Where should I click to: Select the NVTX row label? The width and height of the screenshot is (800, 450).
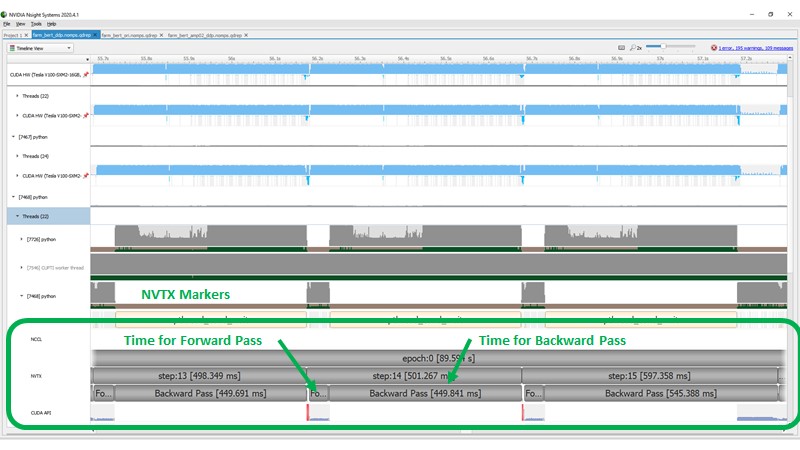point(36,376)
